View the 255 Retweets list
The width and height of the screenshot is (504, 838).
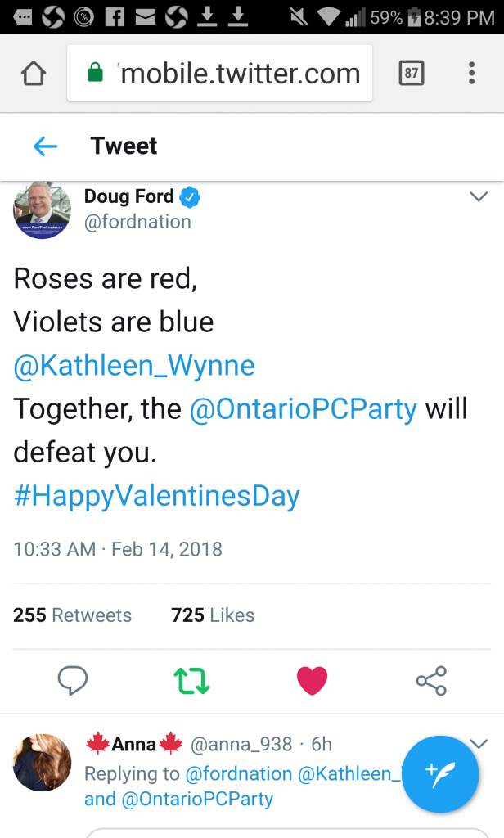coord(72,615)
